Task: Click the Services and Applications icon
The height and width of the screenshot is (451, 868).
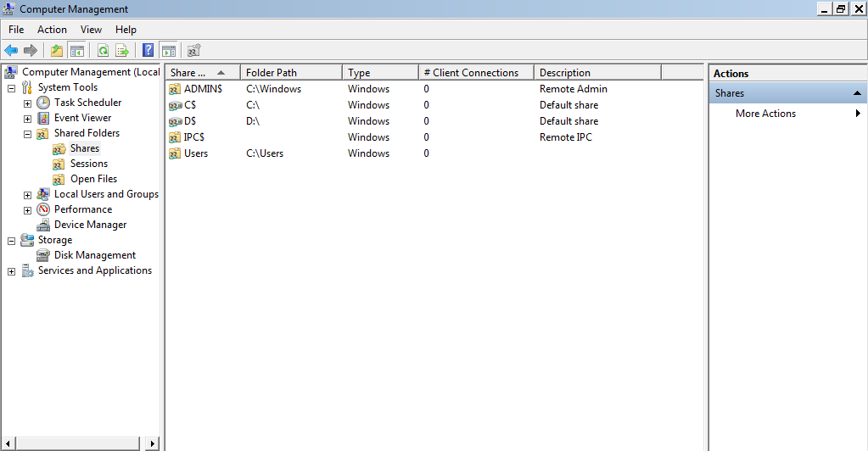Action: pos(27,270)
